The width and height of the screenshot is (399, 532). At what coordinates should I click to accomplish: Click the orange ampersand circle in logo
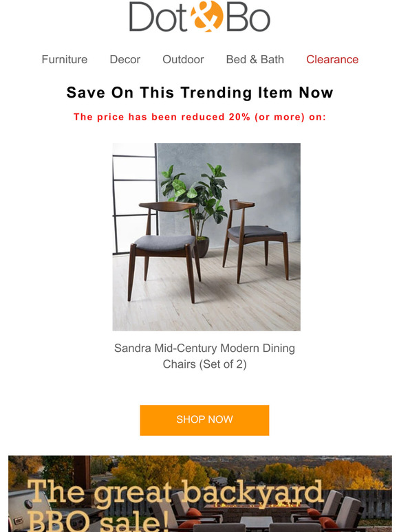(x=207, y=16)
